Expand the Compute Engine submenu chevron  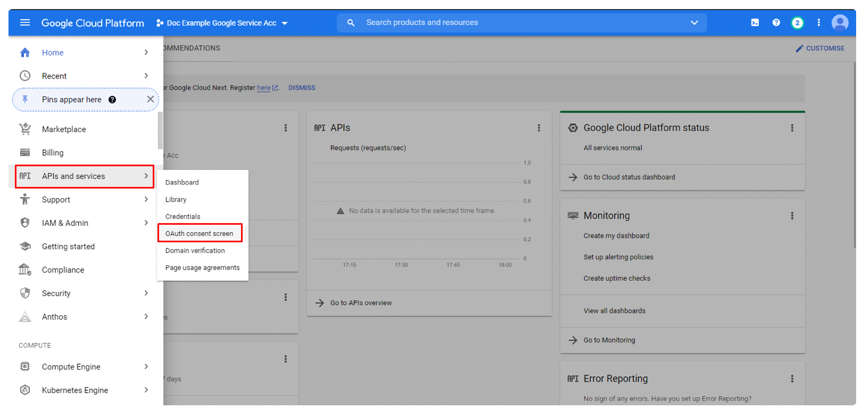click(146, 367)
